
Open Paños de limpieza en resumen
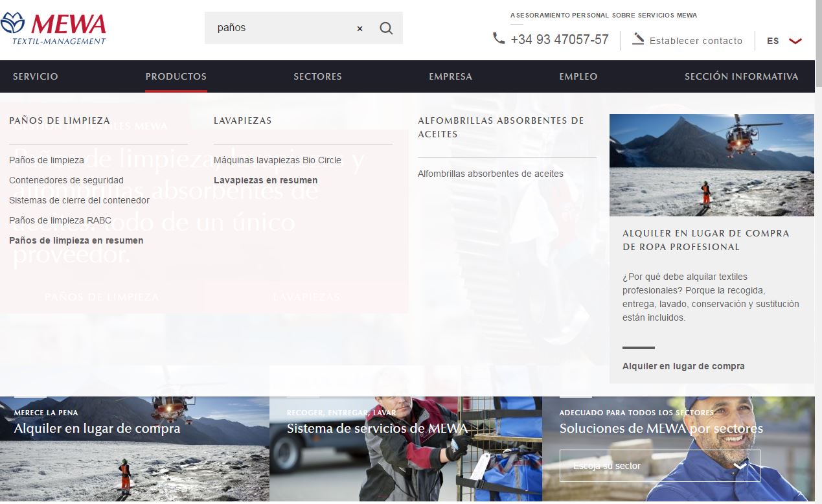[x=76, y=240]
